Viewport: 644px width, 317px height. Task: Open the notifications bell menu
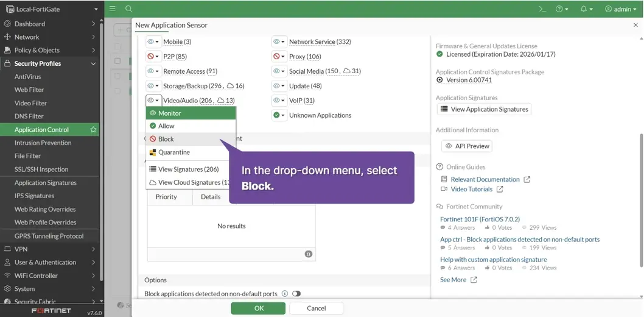coord(586,9)
